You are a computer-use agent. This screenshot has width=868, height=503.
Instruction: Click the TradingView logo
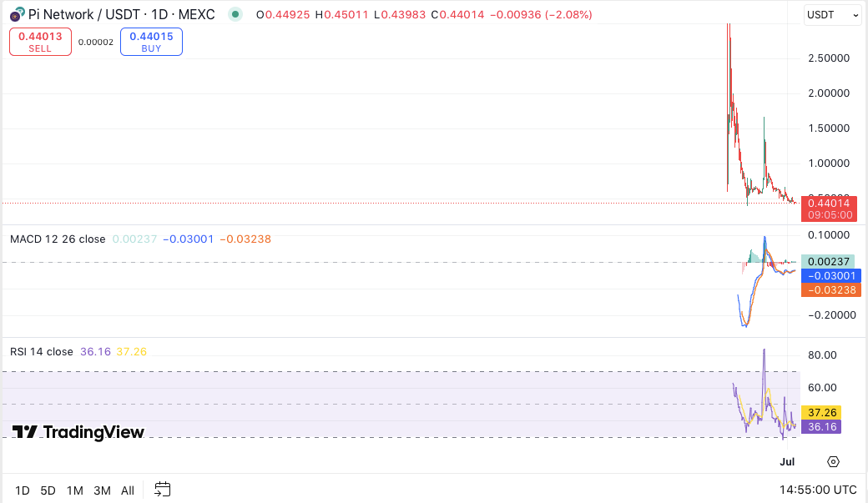pyautogui.click(x=78, y=431)
